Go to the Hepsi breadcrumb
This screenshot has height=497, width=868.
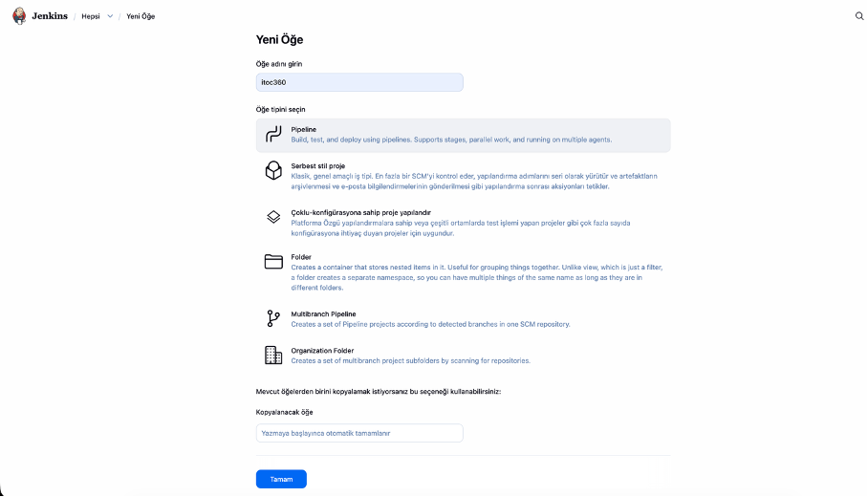[91, 16]
